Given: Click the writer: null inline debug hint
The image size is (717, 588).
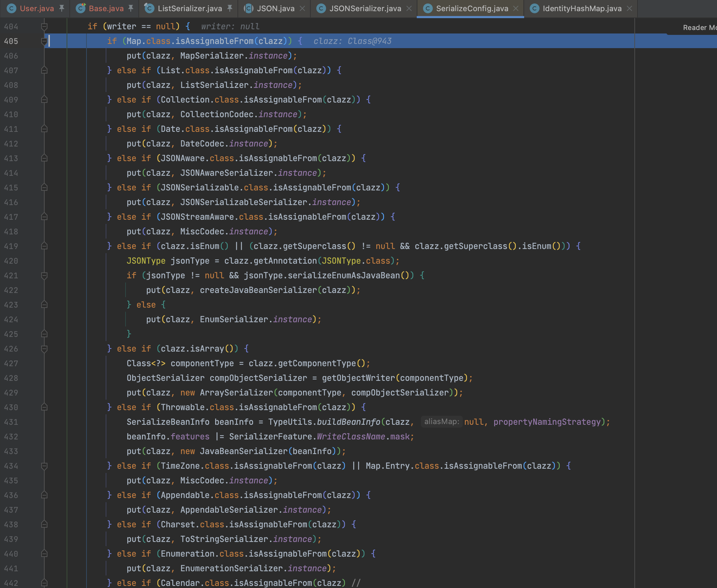Looking at the screenshot, I should [230, 27].
